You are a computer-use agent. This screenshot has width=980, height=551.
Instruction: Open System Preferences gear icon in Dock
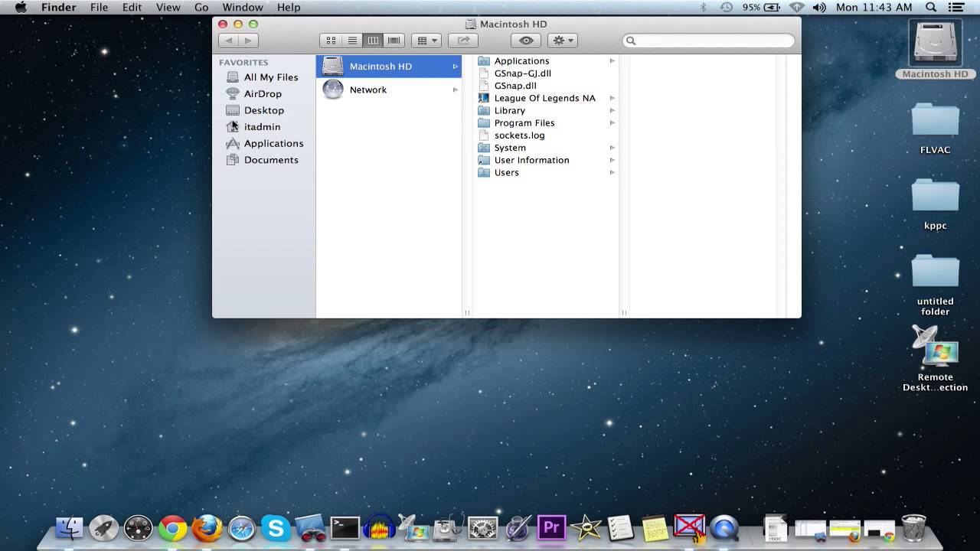coord(482,527)
